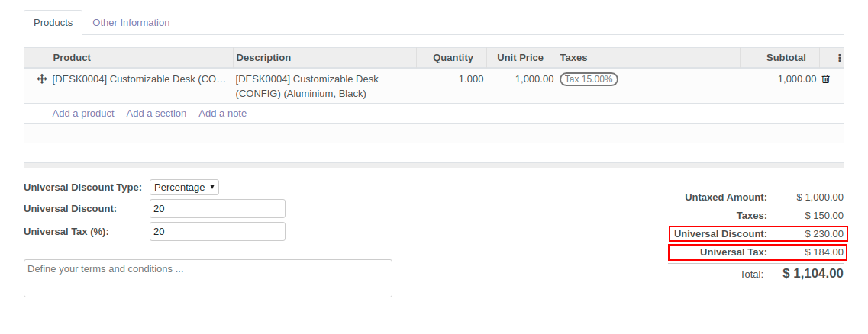Focus the Universal Discount input field
Image resolution: width=868 pixels, height=334 pixels.
[218, 209]
